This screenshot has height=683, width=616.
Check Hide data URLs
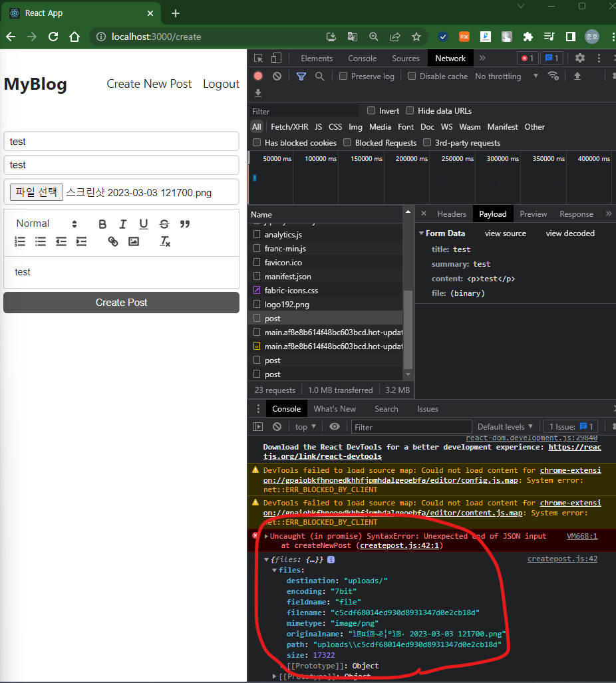click(x=410, y=110)
